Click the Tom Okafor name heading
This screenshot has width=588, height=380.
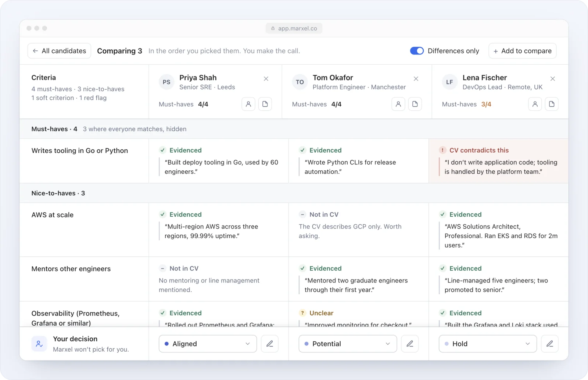coord(333,78)
